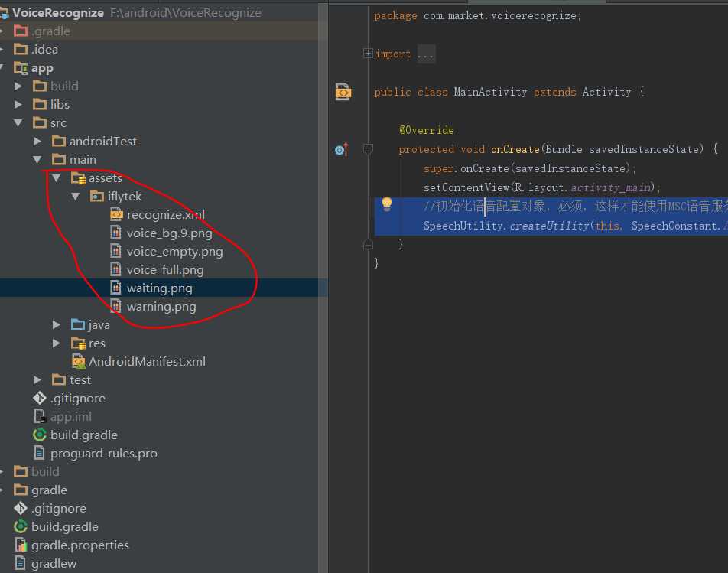Expand the test folder
Viewport: 728px width, 573px height.
click(37, 380)
